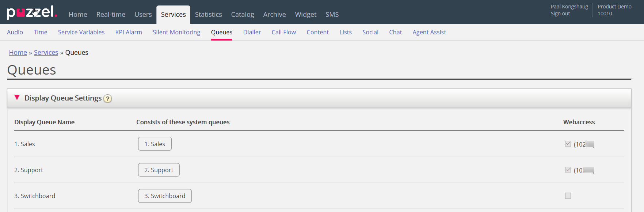
Task: Open the Widget main tab
Action: pyautogui.click(x=305, y=15)
